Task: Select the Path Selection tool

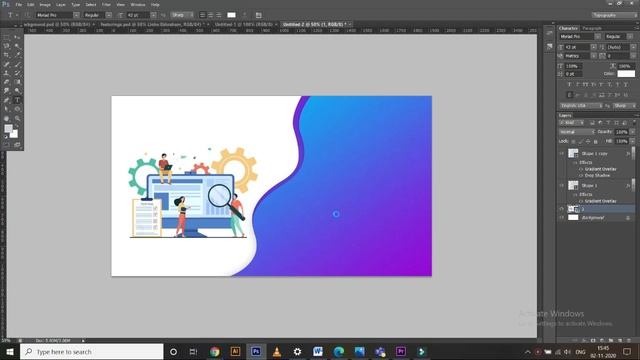Action: pyautogui.click(x=7, y=109)
